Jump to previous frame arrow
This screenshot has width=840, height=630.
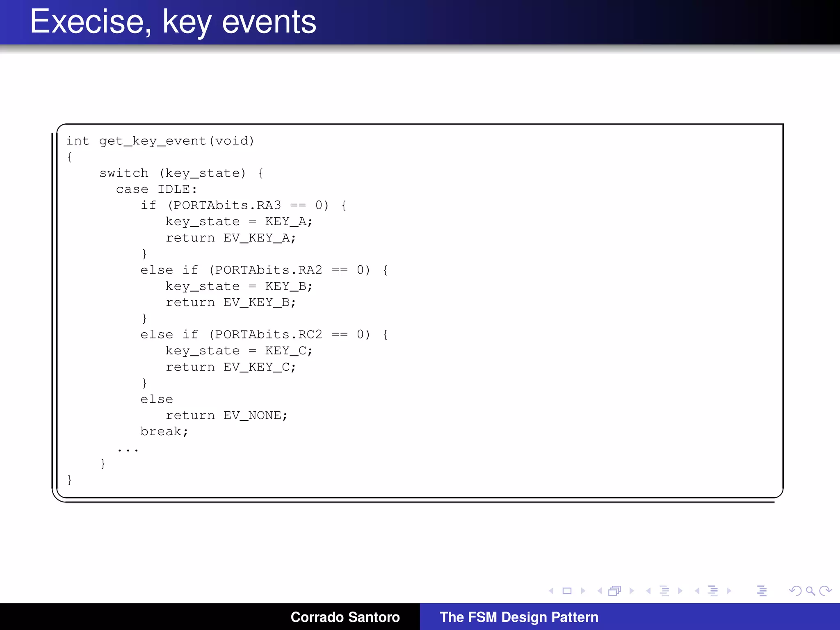[600, 591]
